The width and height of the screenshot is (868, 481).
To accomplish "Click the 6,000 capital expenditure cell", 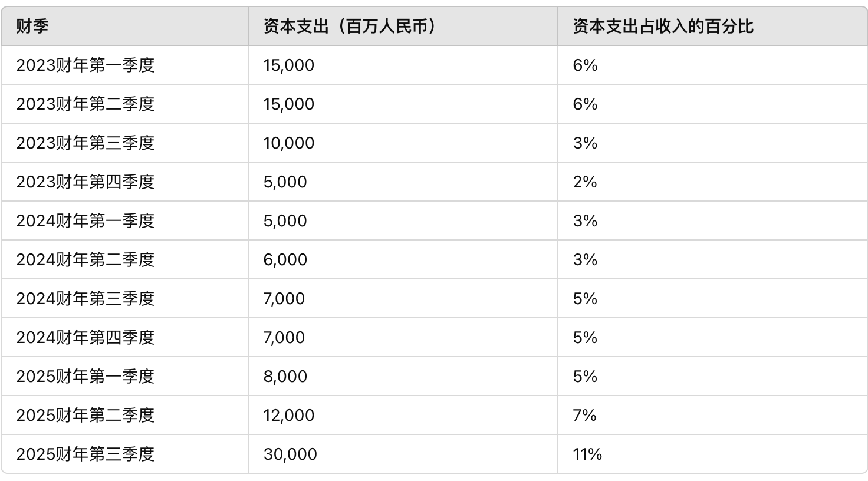I will (x=285, y=259).
